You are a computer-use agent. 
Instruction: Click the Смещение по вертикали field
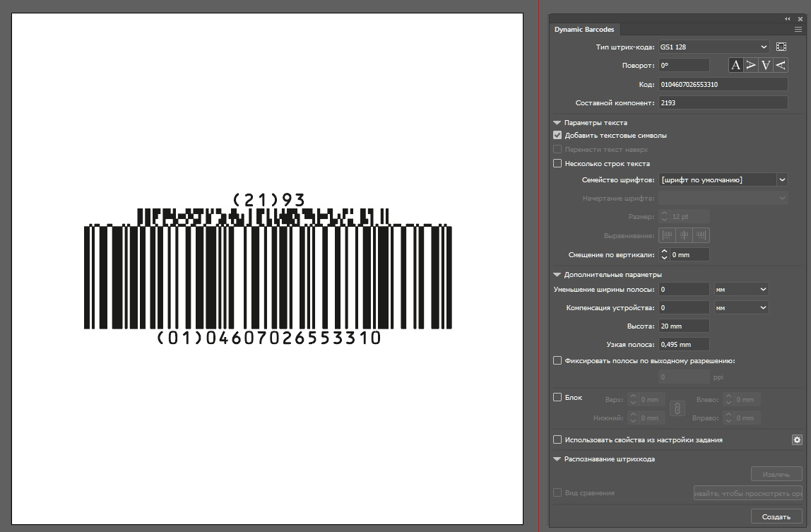click(689, 254)
